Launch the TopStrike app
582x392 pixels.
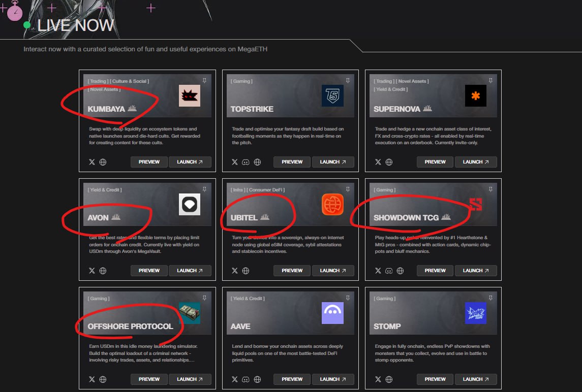pyautogui.click(x=333, y=162)
